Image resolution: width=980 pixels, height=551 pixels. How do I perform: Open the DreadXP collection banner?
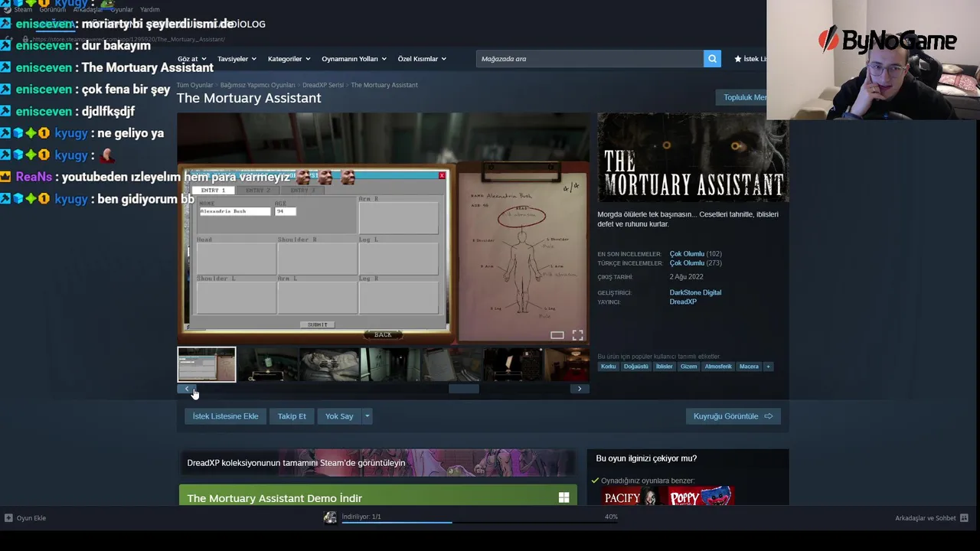click(378, 463)
